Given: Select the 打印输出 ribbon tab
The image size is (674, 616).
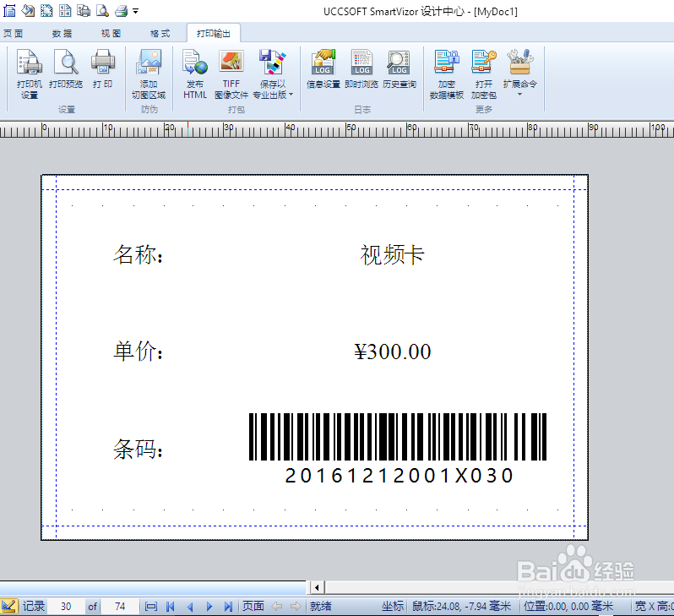Looking at the screenshot, I should [x=214, y=34].
